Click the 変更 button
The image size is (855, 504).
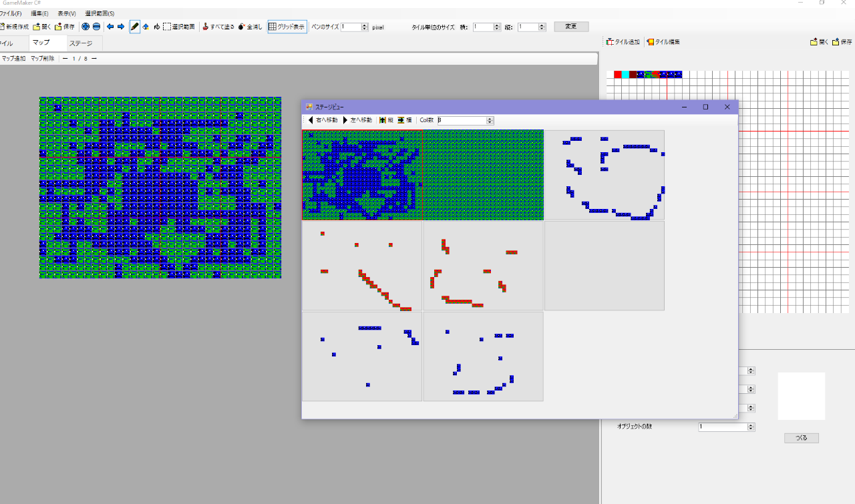571,27
